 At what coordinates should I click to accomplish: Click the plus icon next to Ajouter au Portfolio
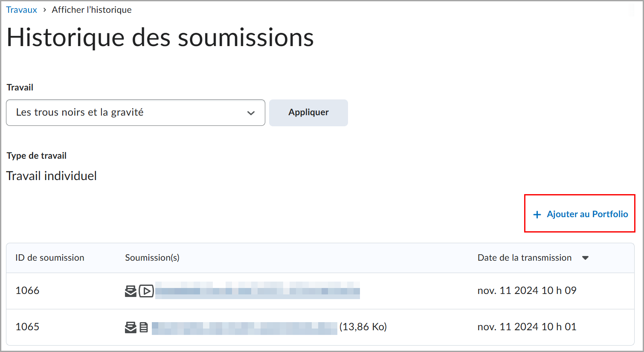click(x=537, y=214)
